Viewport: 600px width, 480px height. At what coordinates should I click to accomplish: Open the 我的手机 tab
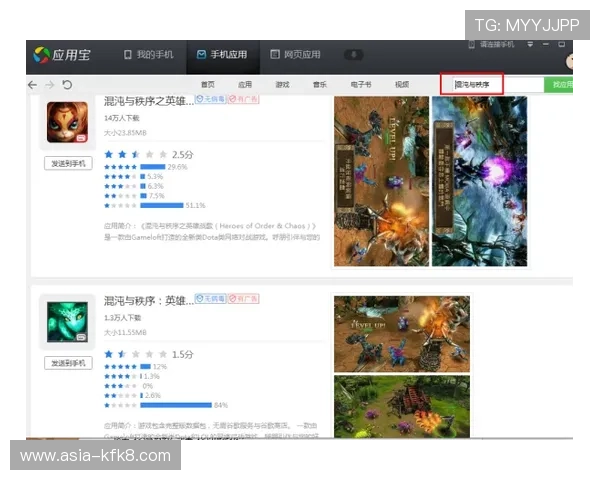(x=149, y=54)
